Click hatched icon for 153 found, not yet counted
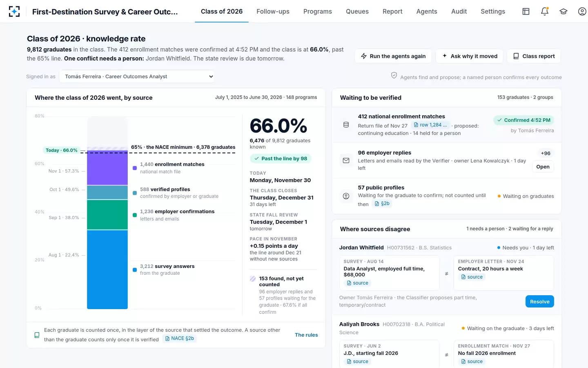Screen dimensions: 588x368 pyautogui.click(x=253, y=279)
